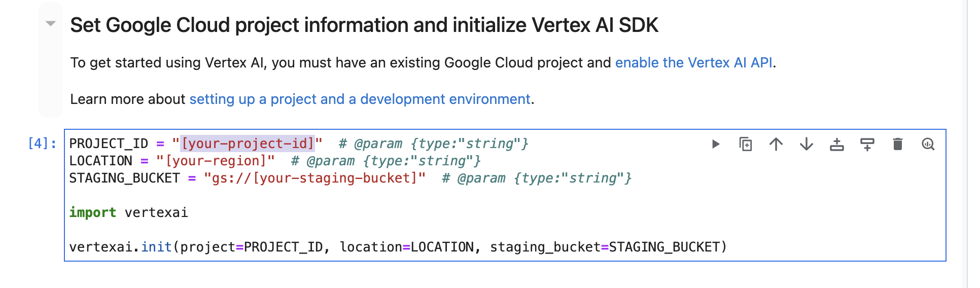Viewport: 980px width, 288px height.
Task: Delete the selected cell
Action: pos(898,144)
